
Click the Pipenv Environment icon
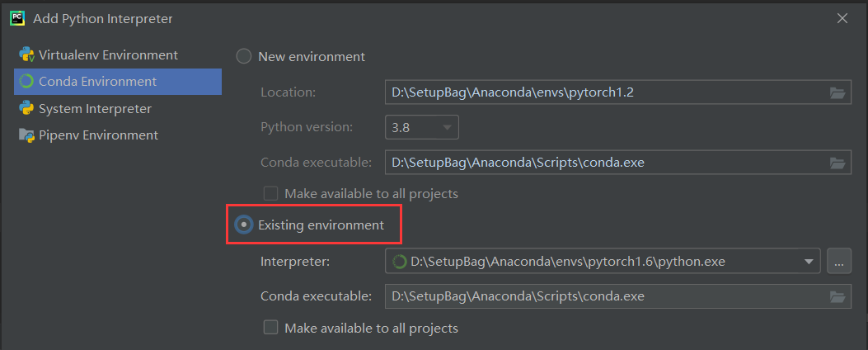tap(26, 135)
